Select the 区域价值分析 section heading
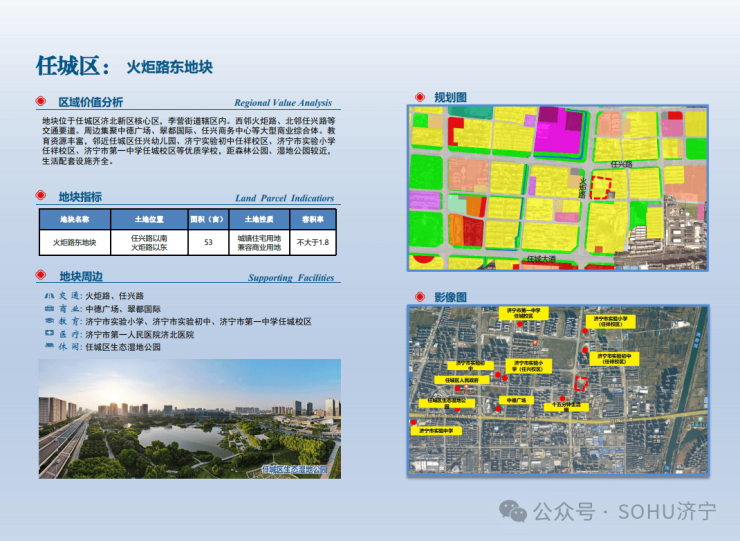This screenshot has width=740, height=541. (x=90, y=102)
